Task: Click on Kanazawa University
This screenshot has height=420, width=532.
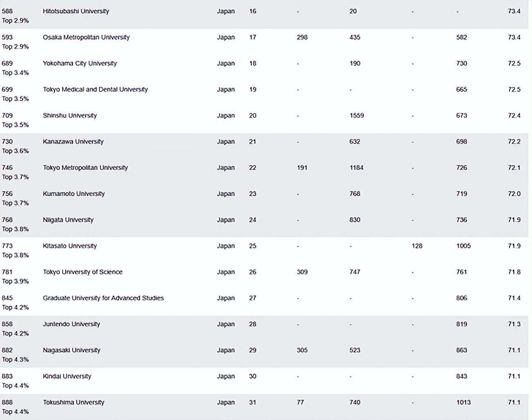Action: point(73,142)
